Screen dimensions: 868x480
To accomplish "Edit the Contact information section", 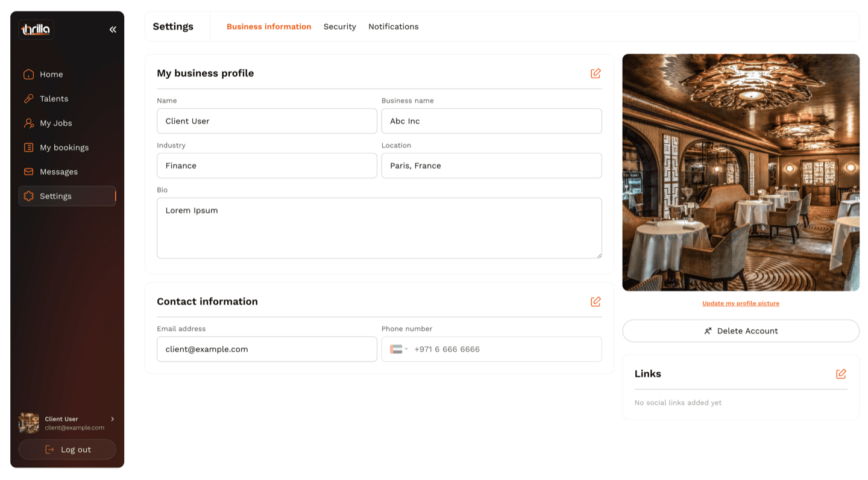I will point(596,301).
